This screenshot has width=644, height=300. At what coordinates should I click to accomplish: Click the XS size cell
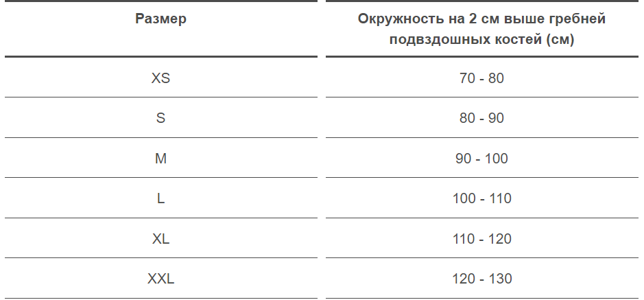pyautogui.click(x=160, y=78)
